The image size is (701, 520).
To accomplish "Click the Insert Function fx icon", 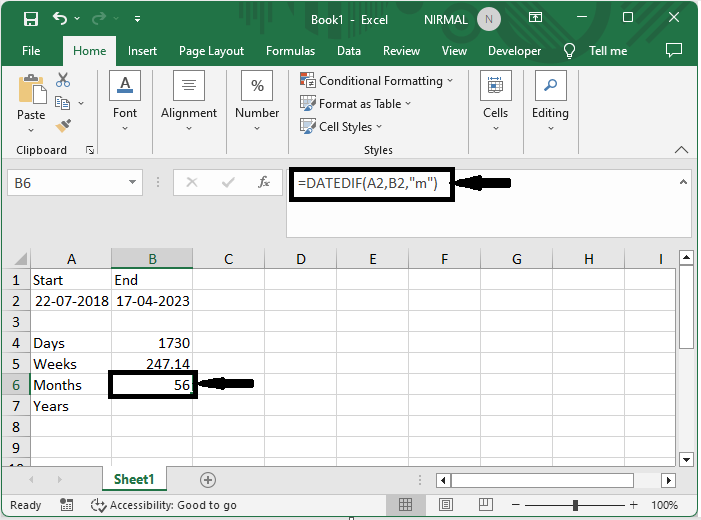I will tap(264, 182).
